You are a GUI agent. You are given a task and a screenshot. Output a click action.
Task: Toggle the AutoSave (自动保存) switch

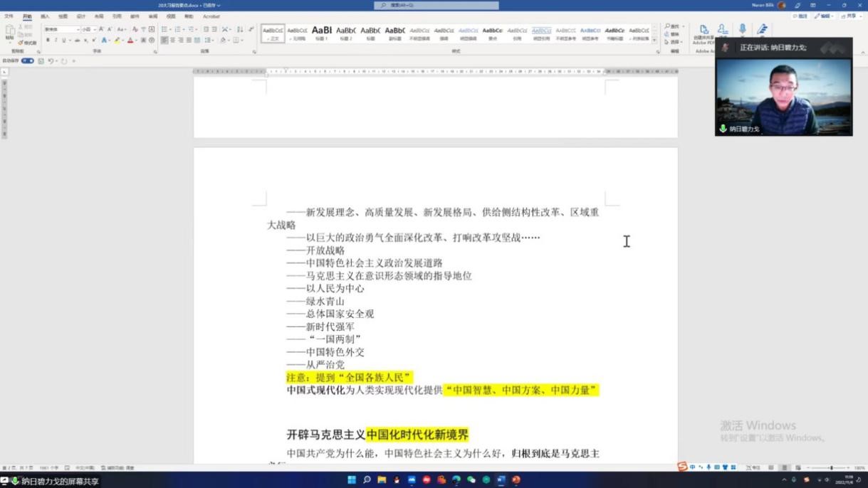[27, 61]
